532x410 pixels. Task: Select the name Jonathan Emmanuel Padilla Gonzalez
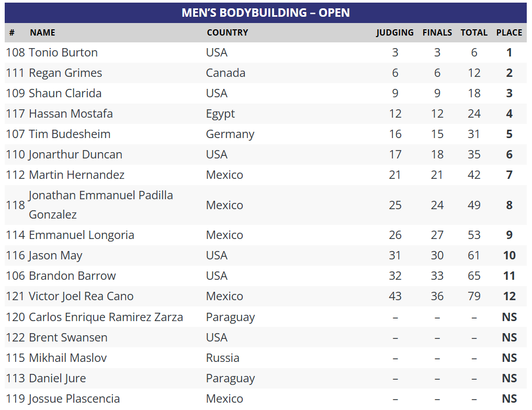pos(100,204)
